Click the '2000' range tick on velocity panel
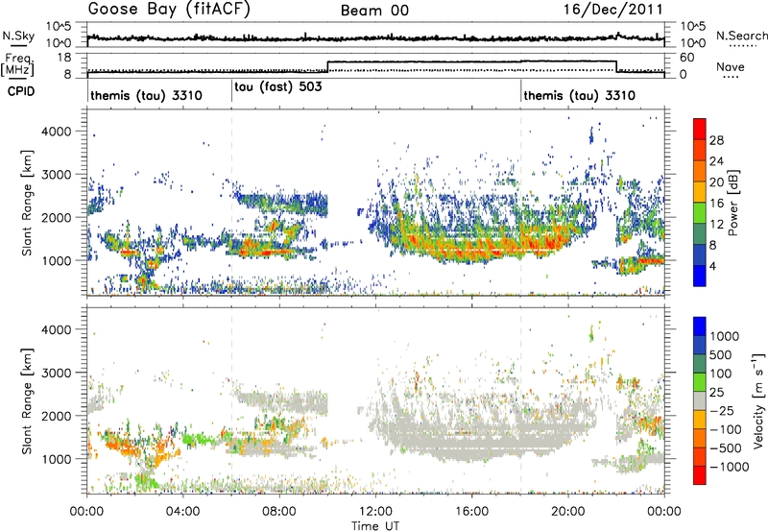768x532 pixels. 57,416
